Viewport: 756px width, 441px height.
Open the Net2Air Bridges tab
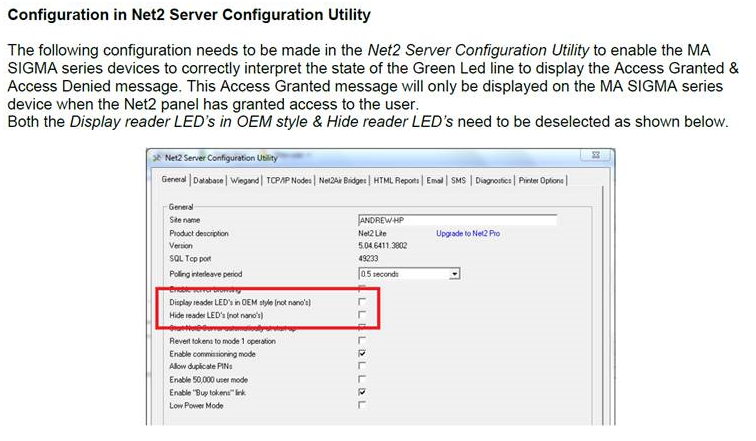tap(343, 181)
